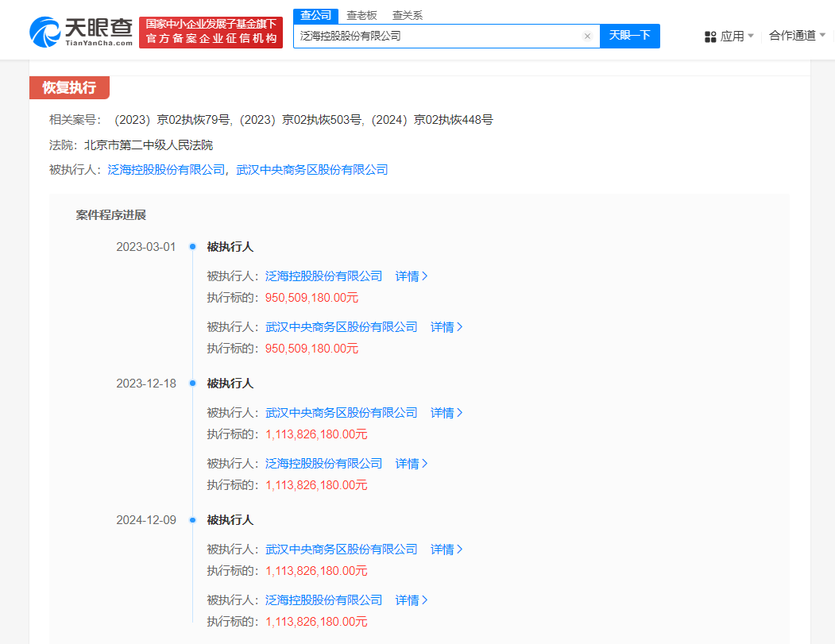This screenshot has height=644, width=835.
Task: Open 详情 for 泛海控股 under 2023-03-01
Action: pyautogui.click(x=411, y=276)
